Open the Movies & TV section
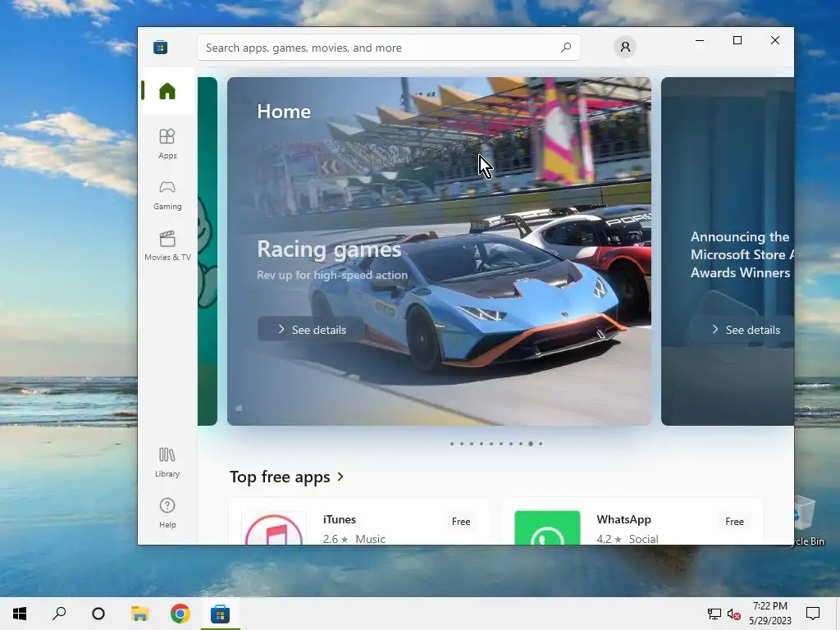 [167, 246]
